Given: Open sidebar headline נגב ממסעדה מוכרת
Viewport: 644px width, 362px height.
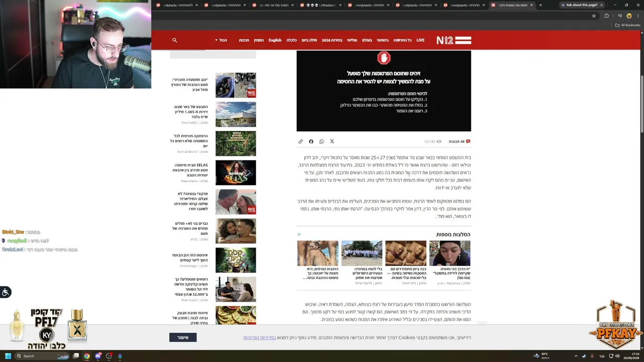Looking at the screenshot, I should point(190,84).
